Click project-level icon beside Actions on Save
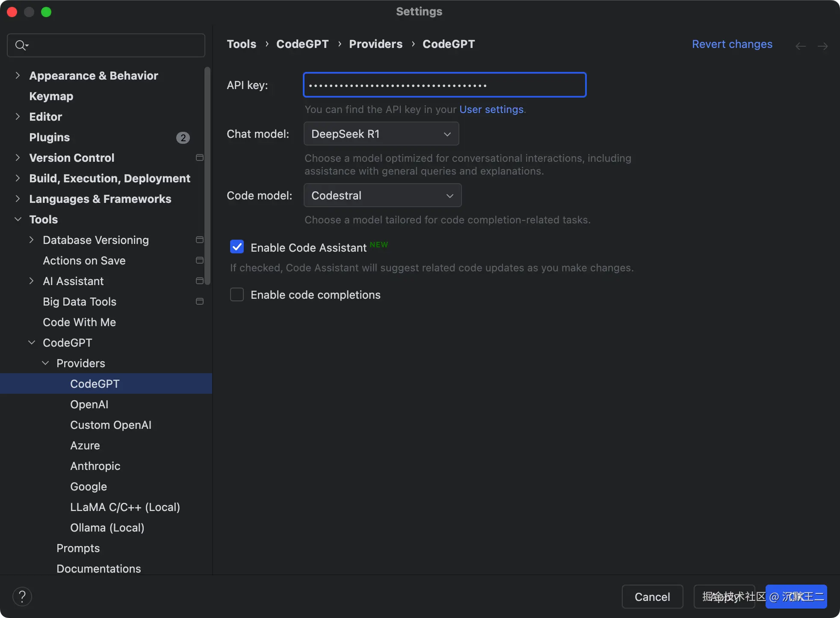This screenshot has width=840, height=618. click(199, 261)
